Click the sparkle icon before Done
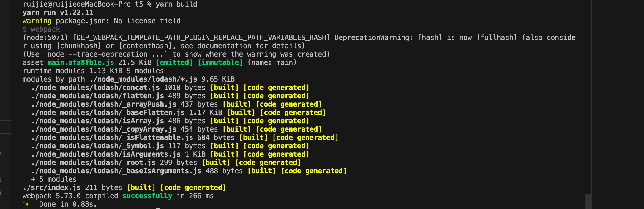Viewport: 644px width, 209px height. (26, 204)
